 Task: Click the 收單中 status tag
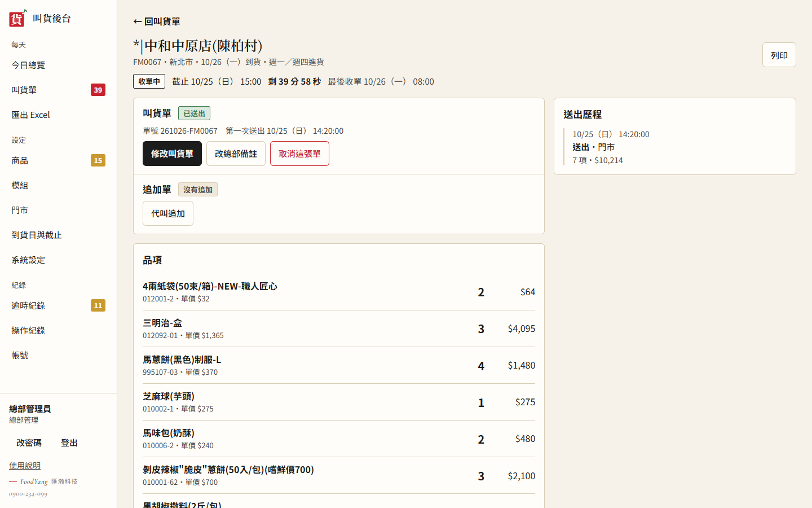point(149,81)
